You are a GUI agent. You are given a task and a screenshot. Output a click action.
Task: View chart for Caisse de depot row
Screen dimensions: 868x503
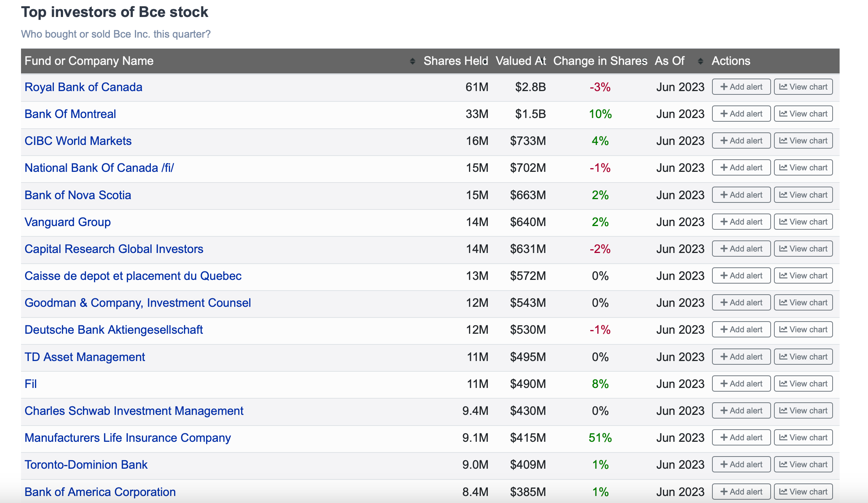pos(803,275)
